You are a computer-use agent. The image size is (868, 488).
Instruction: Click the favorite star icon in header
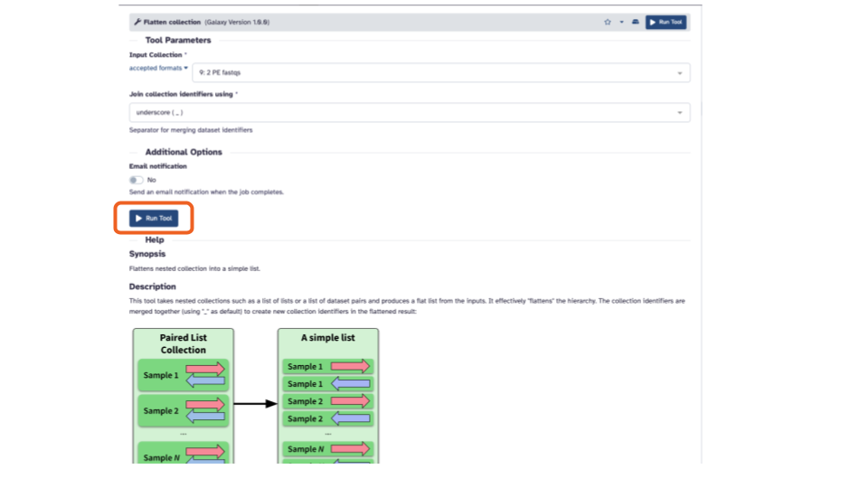click(x=608, y=22)
